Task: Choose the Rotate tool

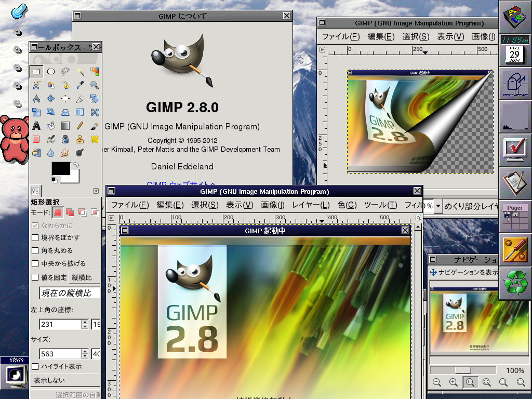Action: [95, 98]
